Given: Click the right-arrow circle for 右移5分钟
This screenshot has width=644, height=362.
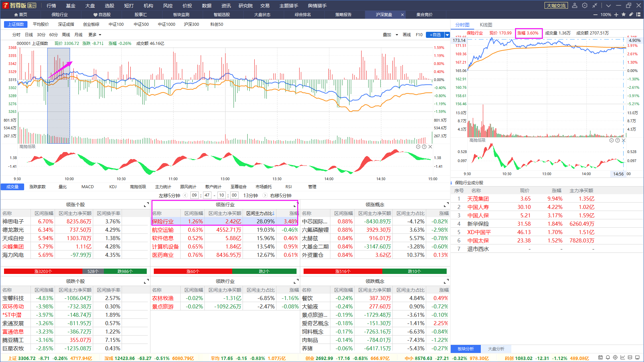Looking at the screenshot, I should [x=265, y=195].
